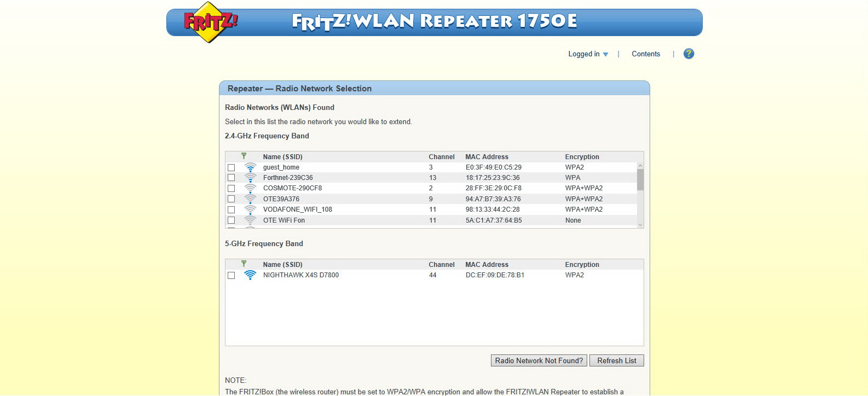Check the OTE WiFi Fon checkbox

[x=231, y=220]
